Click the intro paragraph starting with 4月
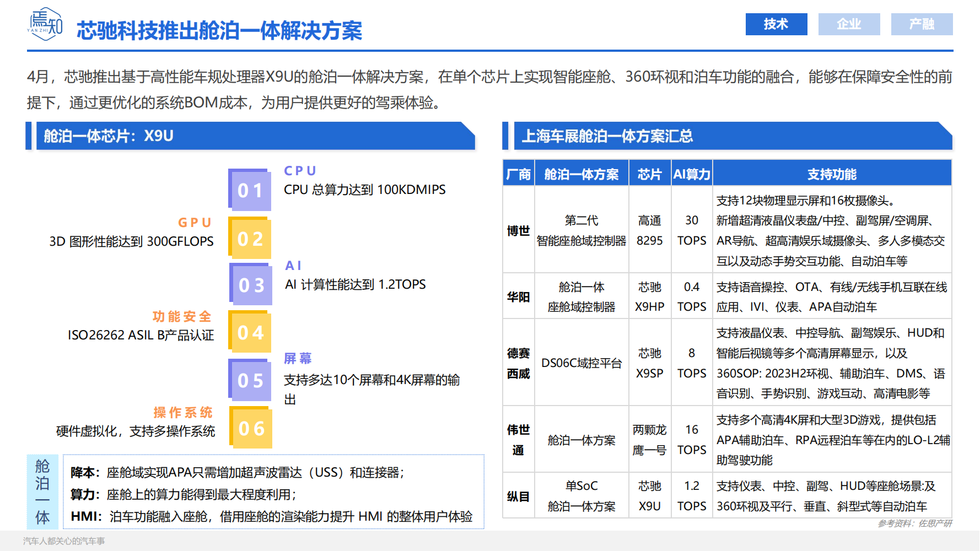This screenshot has width=980, height=551. coord(489,89)
